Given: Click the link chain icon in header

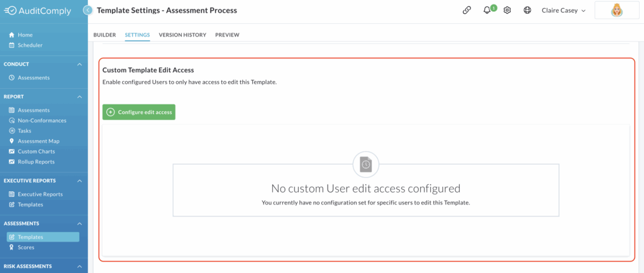Looking at the screenshot, I should tap(467, 11).
